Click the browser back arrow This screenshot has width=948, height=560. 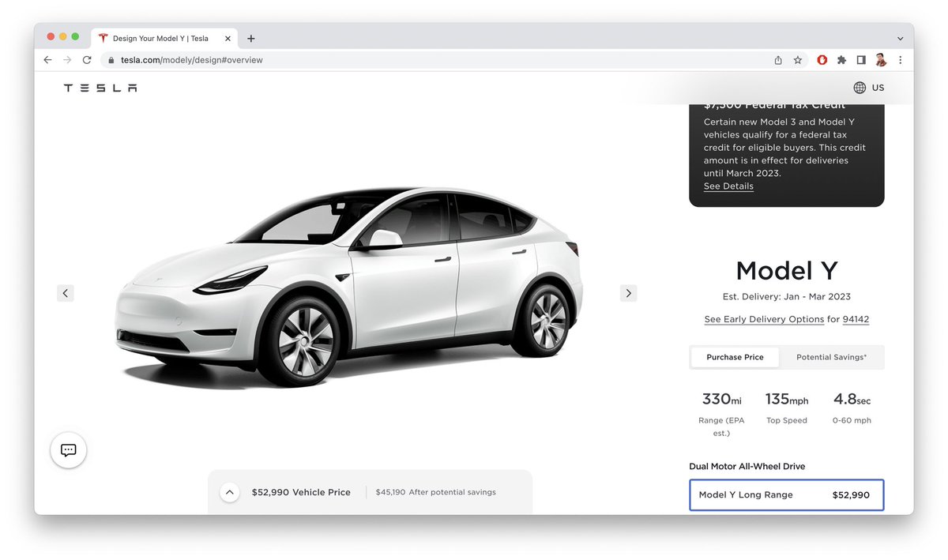tap(47, 59)
